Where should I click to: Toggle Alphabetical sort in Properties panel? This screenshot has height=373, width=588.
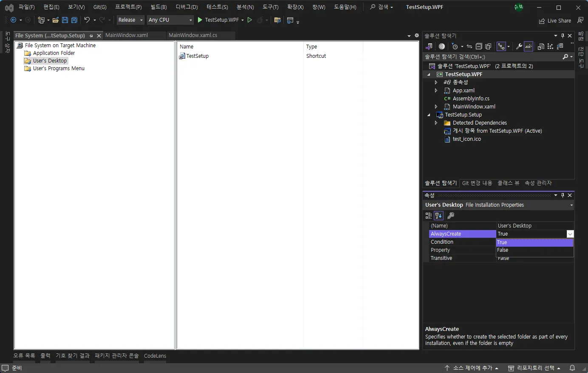tap(438, 216)
